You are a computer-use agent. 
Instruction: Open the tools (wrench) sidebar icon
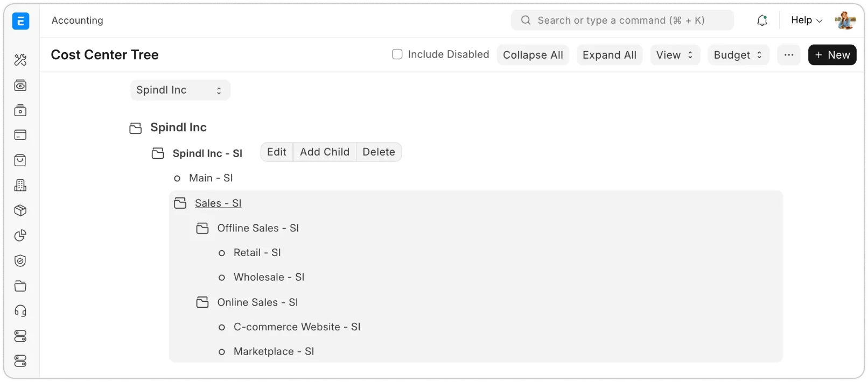20,60
